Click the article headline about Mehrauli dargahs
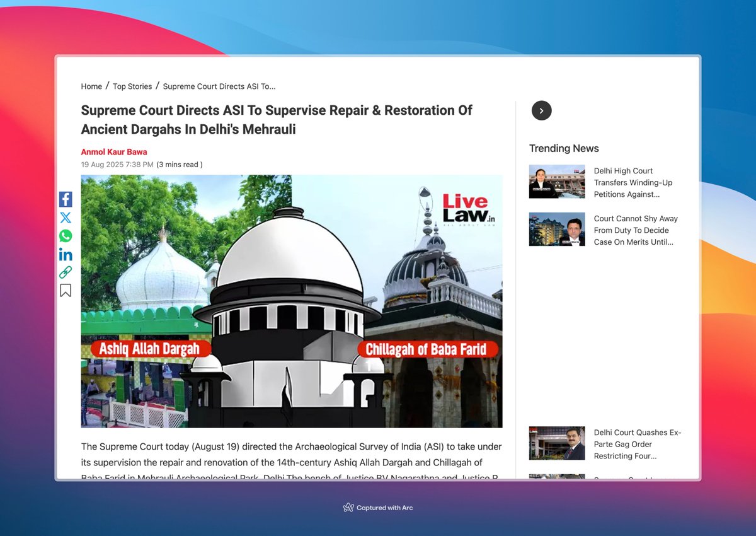Image resolution: width=756 pixels, height=536 pixels. coord(277,120)
